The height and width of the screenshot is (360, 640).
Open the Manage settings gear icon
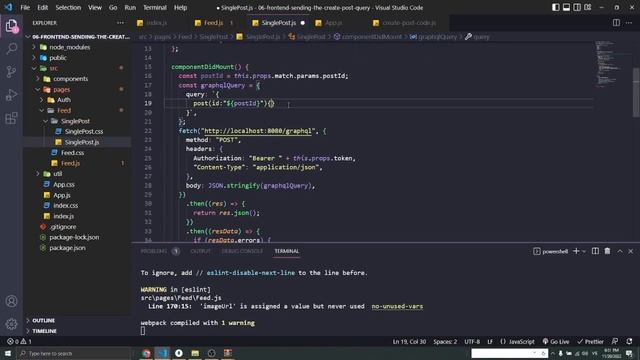(11, 324)
